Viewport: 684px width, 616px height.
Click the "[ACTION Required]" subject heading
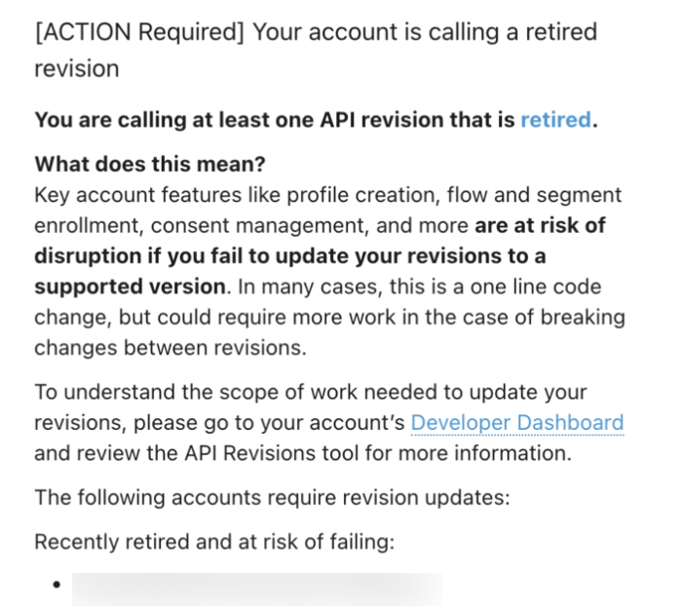click(137, 31)
